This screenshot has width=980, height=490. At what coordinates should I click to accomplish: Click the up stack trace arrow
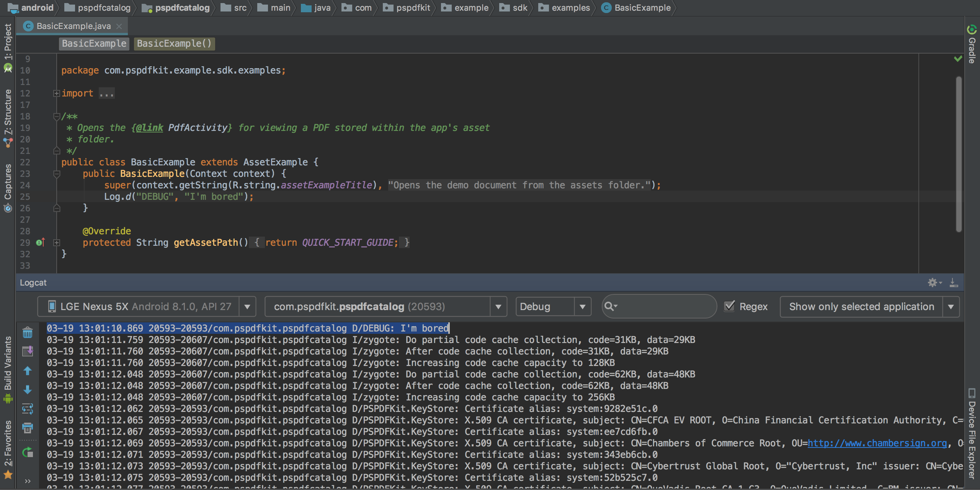[x=28, y=371]
